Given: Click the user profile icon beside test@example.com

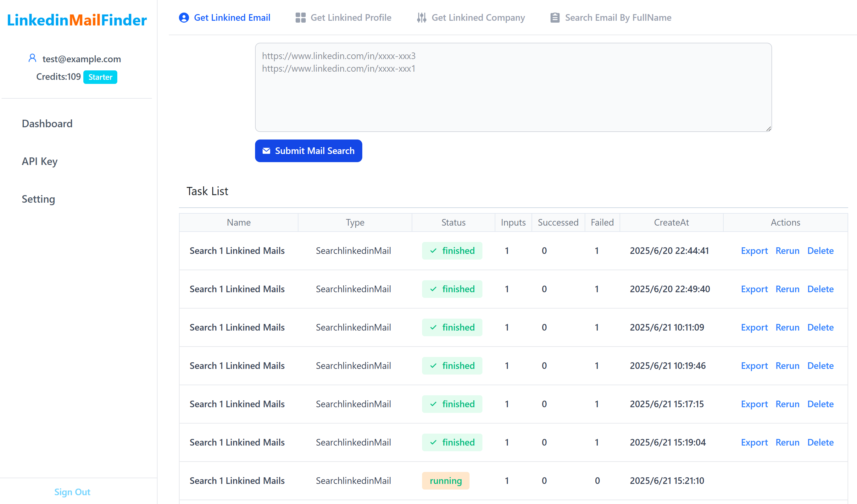Looking at the screenshot, I should pos(32,58).
